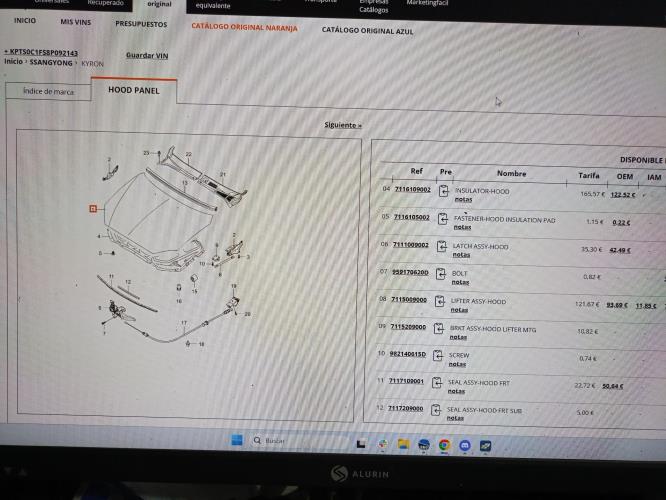The width and height of the screenshot is (666, 500).
Task: Click OEM price 50.64 € for SEAL ASSY-HOOD FRT
Action: point(613,386)
